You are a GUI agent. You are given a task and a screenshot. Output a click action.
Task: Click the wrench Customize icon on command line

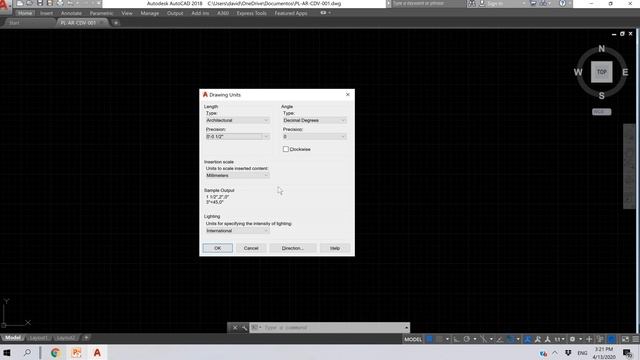[x=244, y=328]
